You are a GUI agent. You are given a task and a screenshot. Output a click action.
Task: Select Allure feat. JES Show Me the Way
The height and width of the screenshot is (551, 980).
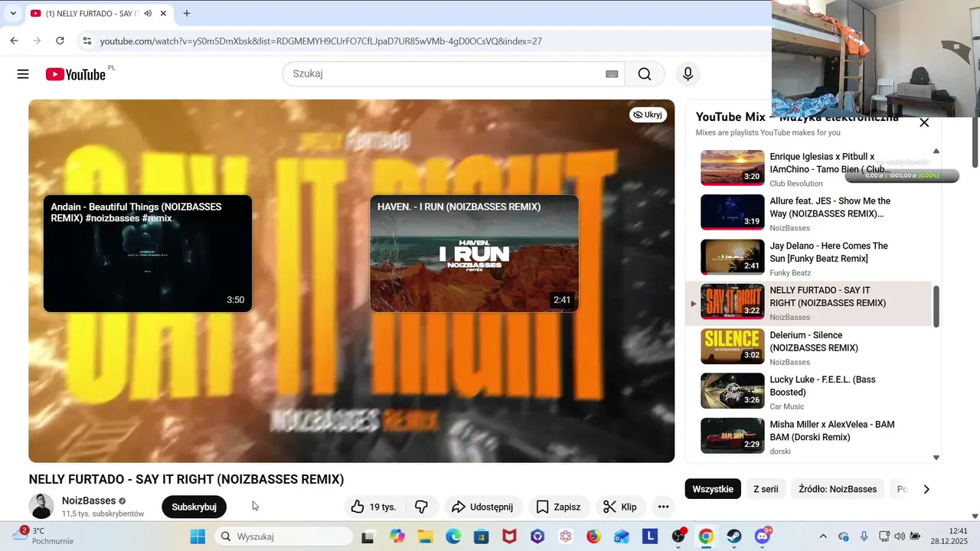point(808,213)
